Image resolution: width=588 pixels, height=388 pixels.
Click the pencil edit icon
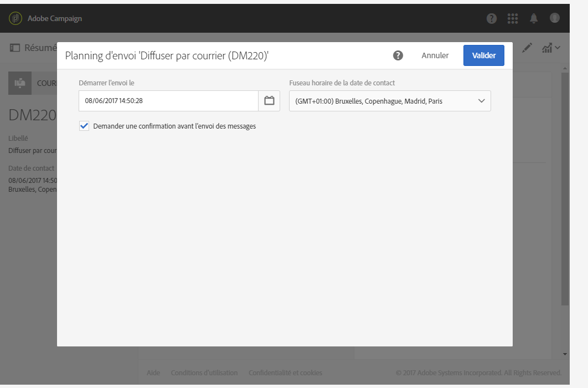pos(527,48)
